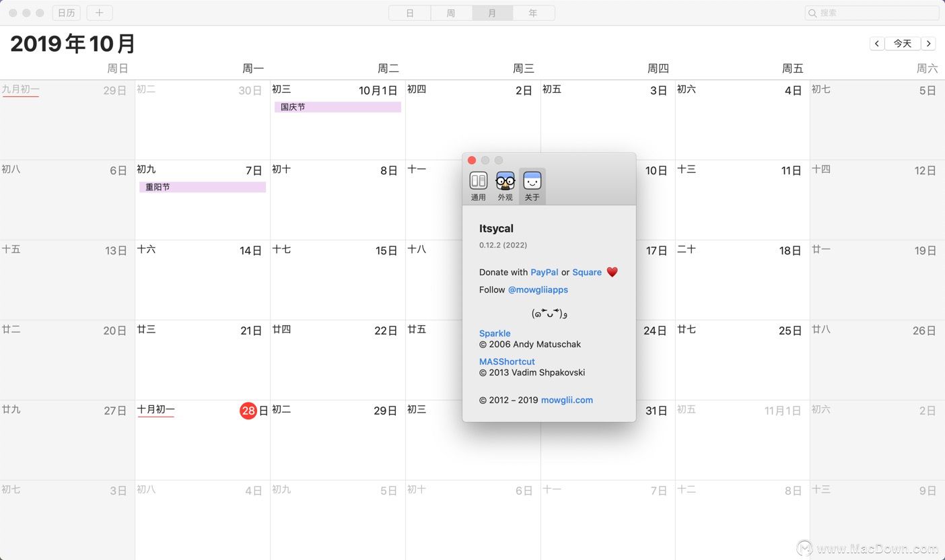Image resolution: width=945 pixels, height=560 pixels.
Task: Open the 外观 appearance preferences tab
Action: coord(505,186)
